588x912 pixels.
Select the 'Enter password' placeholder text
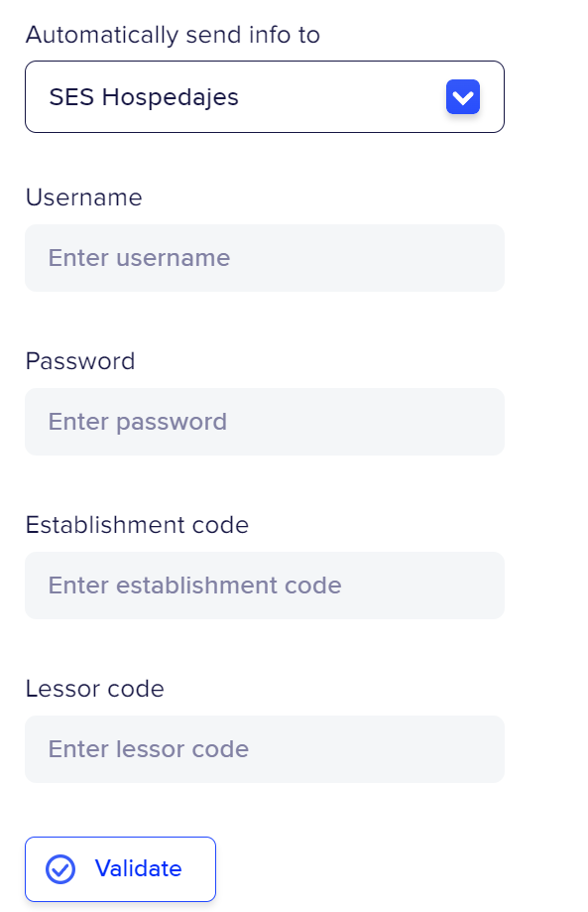pos(137,423)
